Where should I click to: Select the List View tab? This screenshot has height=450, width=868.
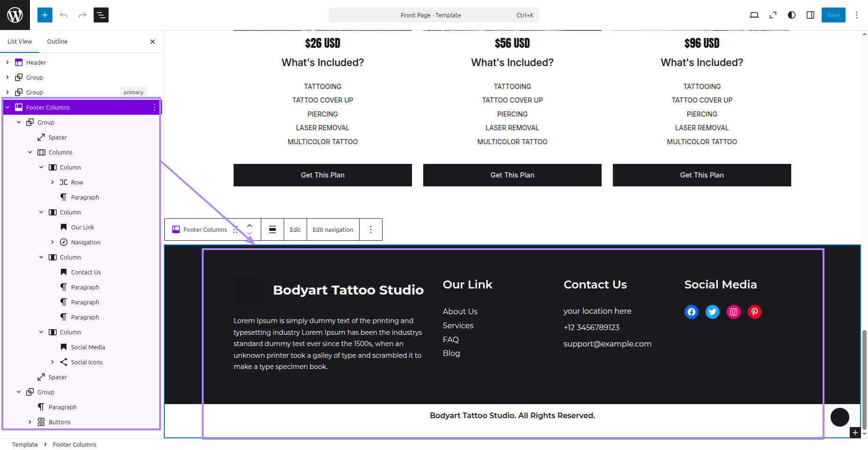20,41
